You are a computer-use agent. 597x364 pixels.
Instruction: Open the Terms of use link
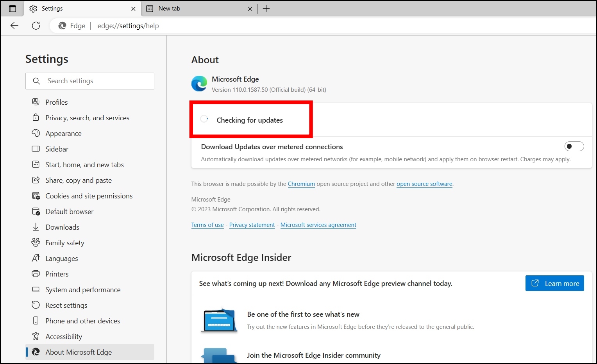tap(207, 225)
